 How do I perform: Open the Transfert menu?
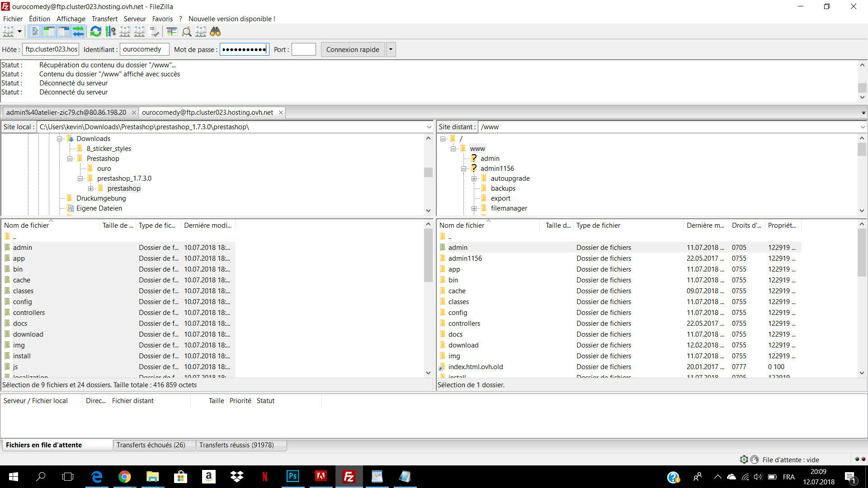[104, 19]
